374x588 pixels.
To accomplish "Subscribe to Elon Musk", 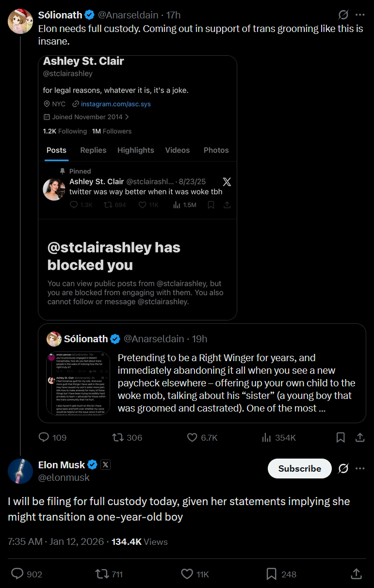I will (x=299, y=469).
